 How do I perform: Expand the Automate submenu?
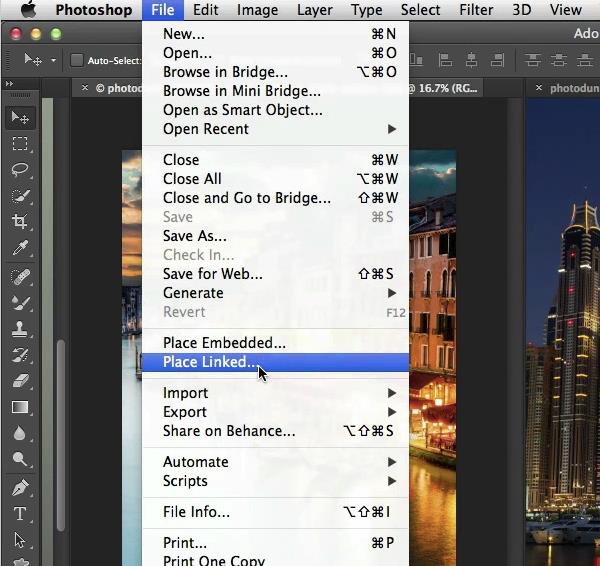[x=279, y=462]
